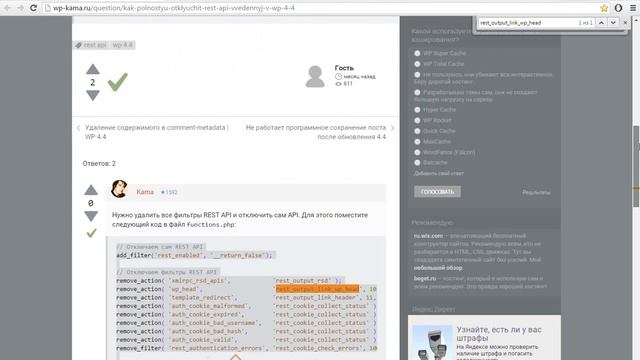Open next question 'Не работает программное сохранение поста'
The image size is (640, 360).
pos(316,132)
